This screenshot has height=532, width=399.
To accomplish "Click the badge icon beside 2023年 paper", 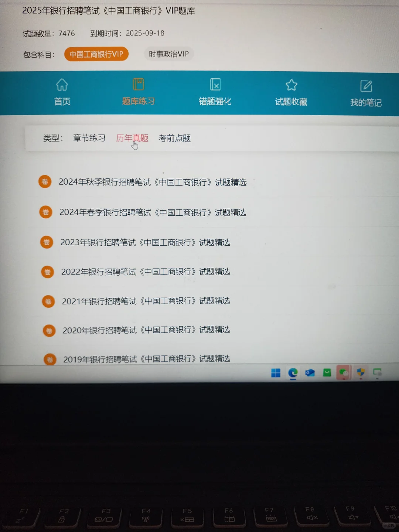I will click(x=47, y=242).
